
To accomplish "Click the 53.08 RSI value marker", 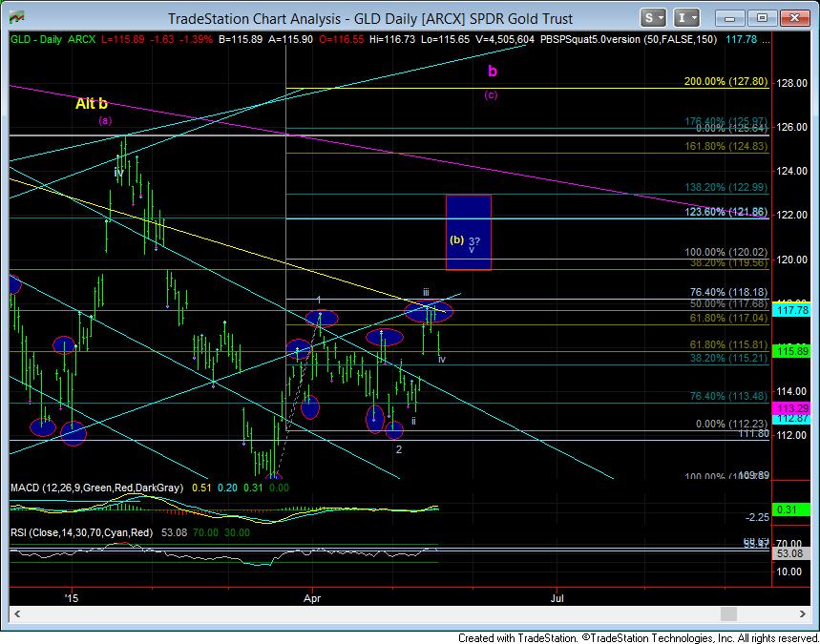I will pos(790,553).
